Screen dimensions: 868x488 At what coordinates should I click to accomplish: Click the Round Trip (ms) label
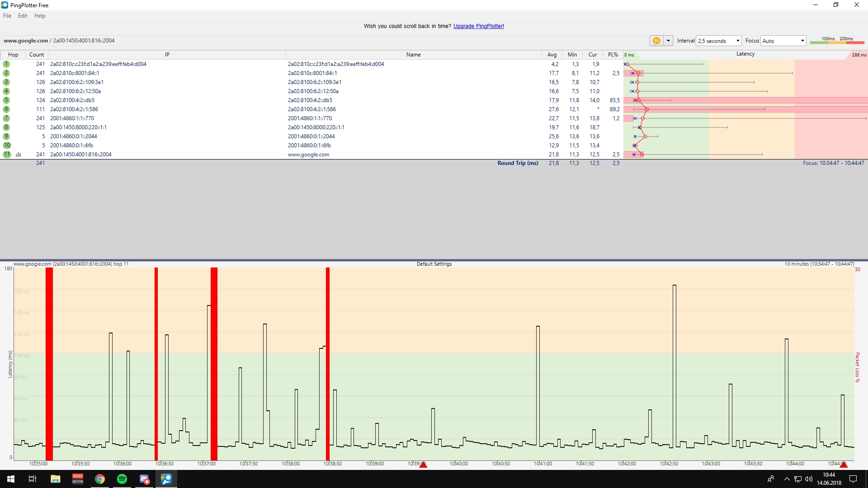click(x=518, y=163)
